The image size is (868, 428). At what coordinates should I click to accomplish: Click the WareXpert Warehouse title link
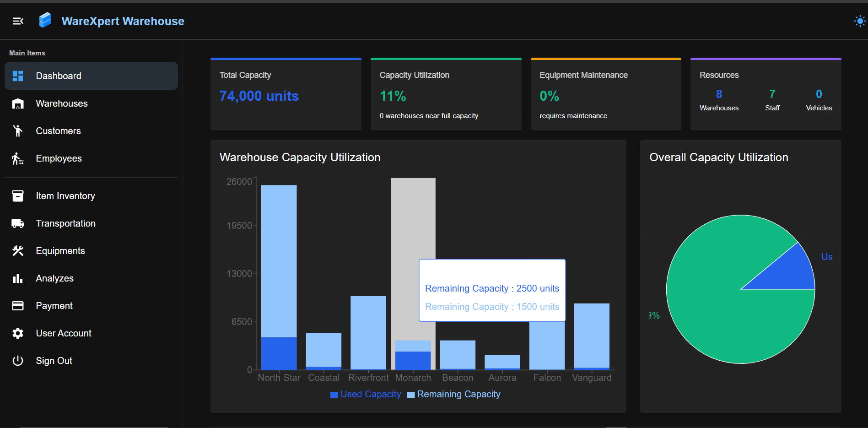123,21
